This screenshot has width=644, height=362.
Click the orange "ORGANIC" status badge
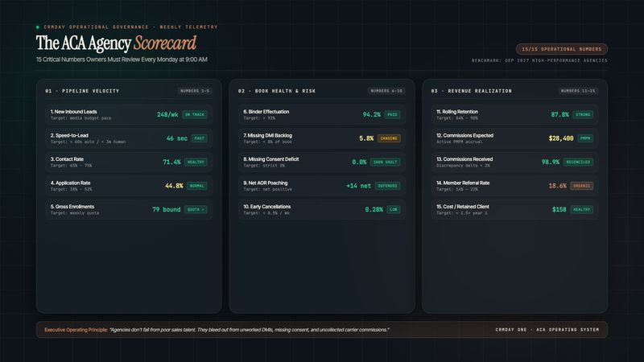click(581, 186)
